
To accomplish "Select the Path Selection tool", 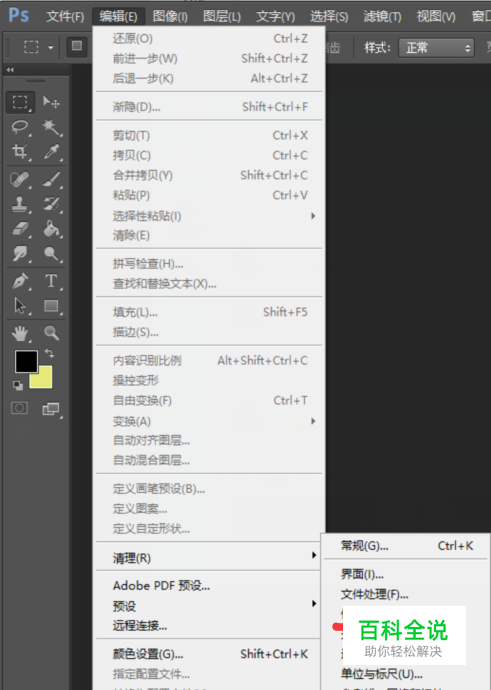I will pos(20,305).
